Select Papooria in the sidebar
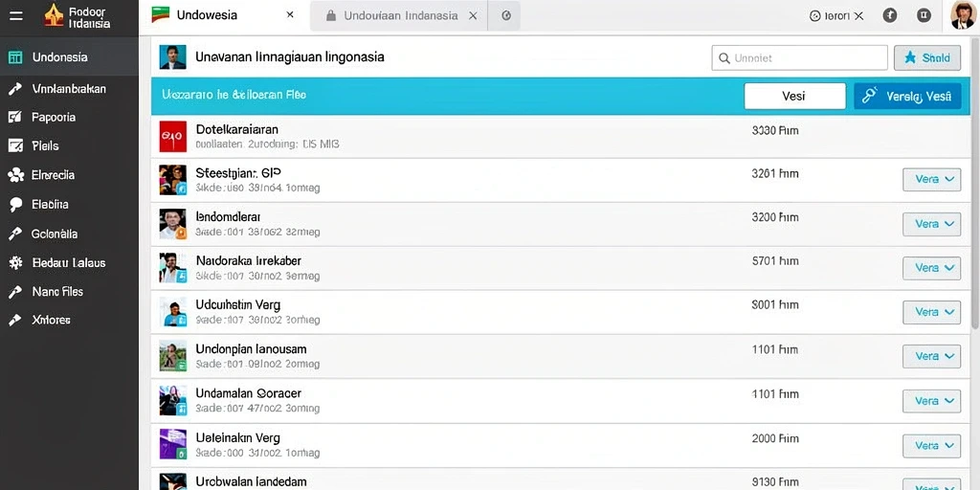Image resolution: width=980 pixels, height=490 pixels. (x=54, y=117)
